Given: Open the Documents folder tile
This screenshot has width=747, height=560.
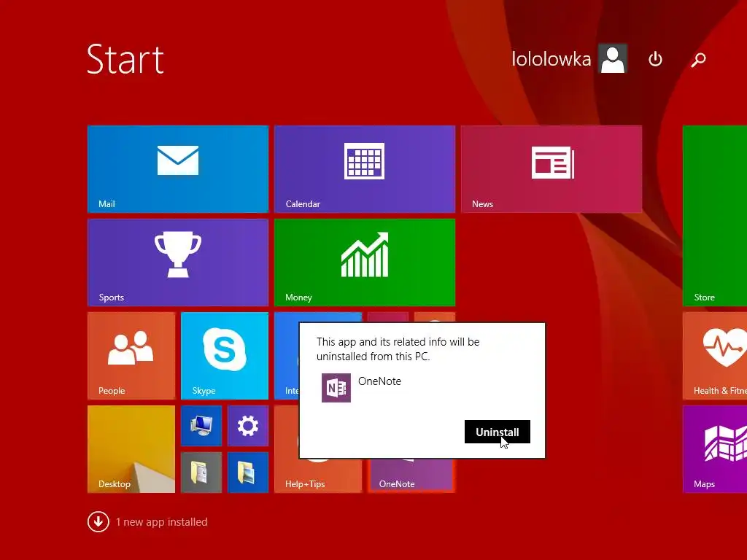Looking at the screenshot, I should pos(201,472).
